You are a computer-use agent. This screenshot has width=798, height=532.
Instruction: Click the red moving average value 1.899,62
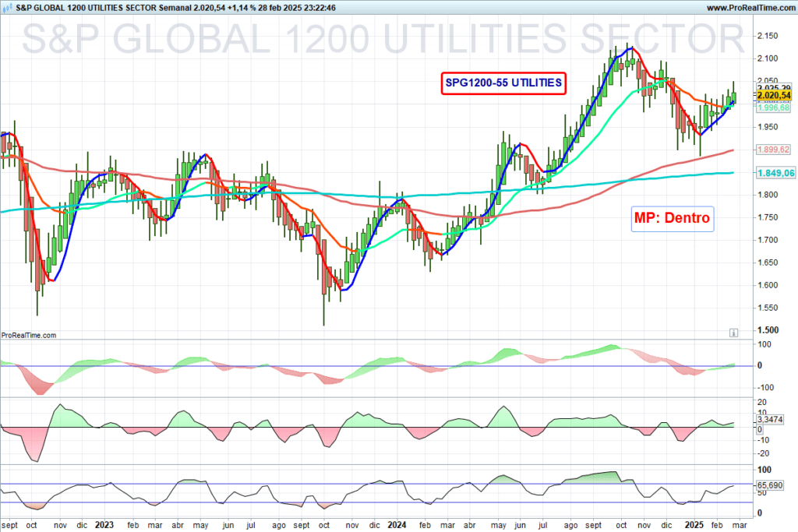(774, 150)
